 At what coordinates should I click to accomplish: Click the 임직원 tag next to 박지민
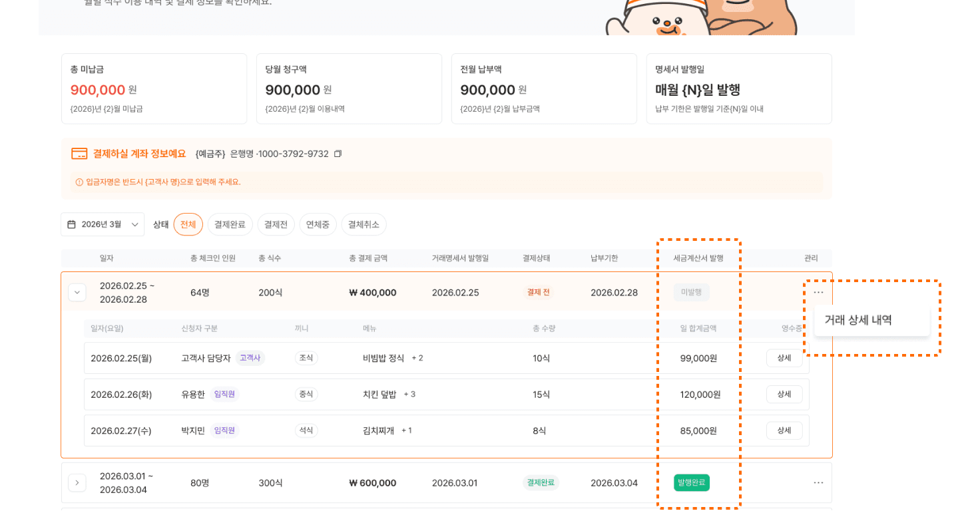(x=224, y=430)
